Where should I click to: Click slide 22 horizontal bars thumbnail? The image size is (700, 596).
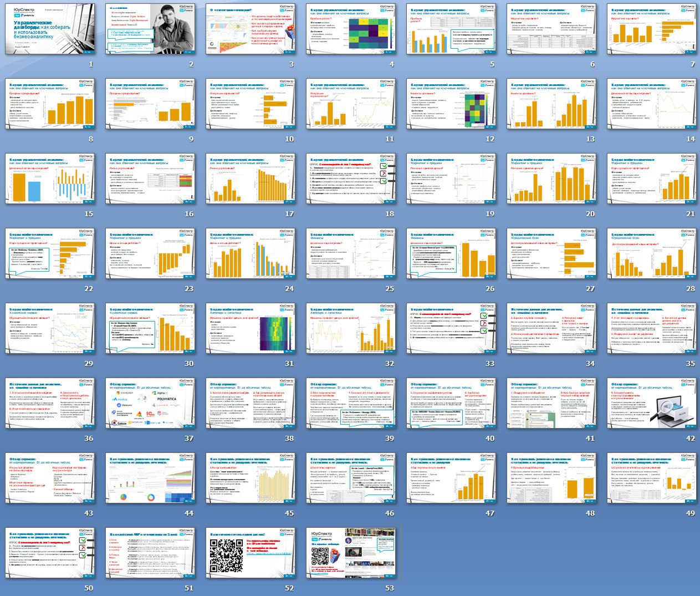click(49, 253)
